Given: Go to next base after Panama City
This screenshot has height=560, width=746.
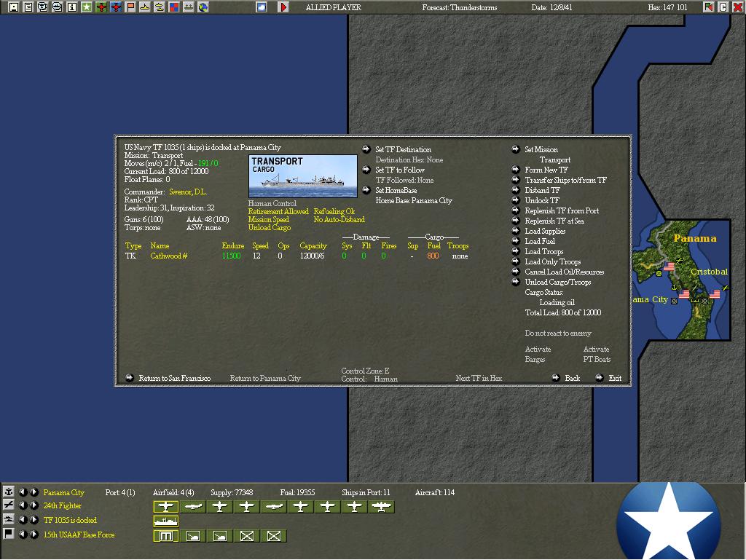Looking at the screenshot, I should point(34,492).
